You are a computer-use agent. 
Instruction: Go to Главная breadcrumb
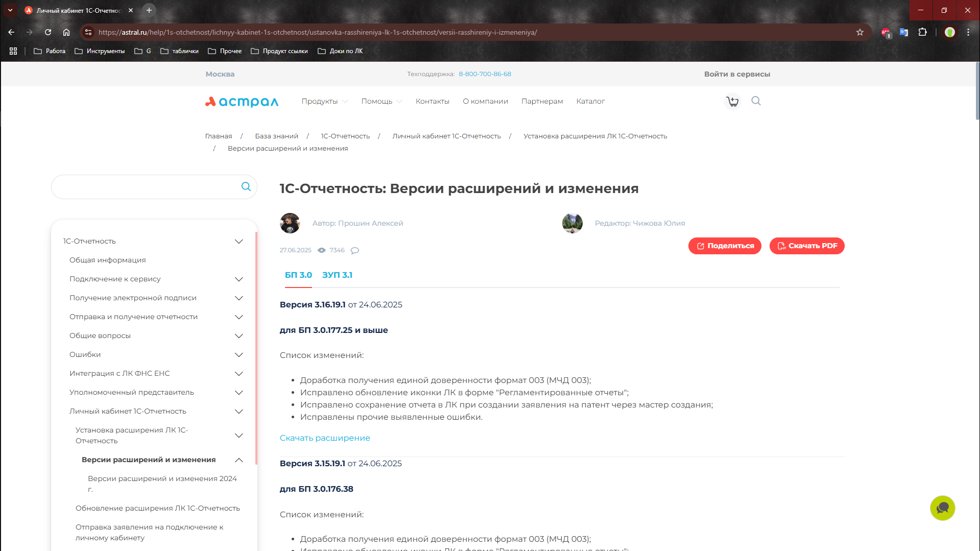pos(219,136)
